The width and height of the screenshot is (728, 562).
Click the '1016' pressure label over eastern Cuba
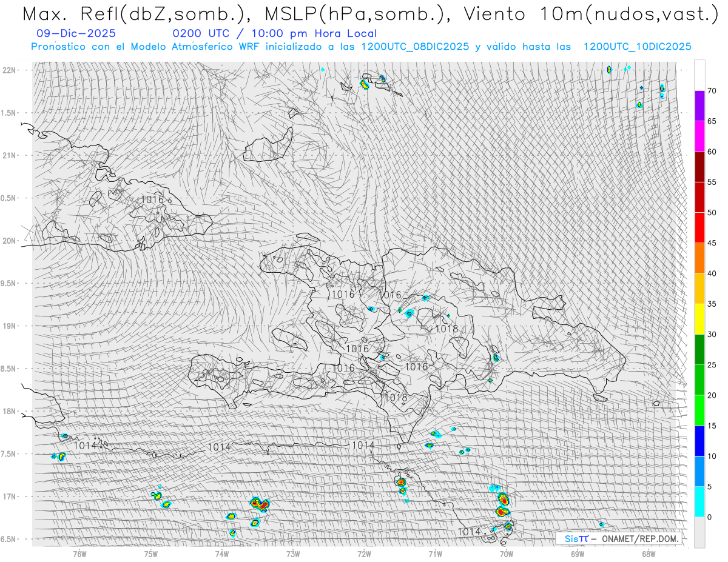[x=152, y=199]
